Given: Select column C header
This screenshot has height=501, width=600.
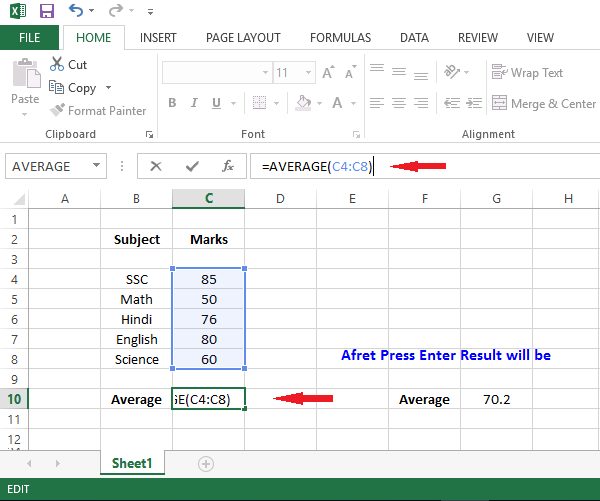Looking at the screenshot, I should click(209, 199).
